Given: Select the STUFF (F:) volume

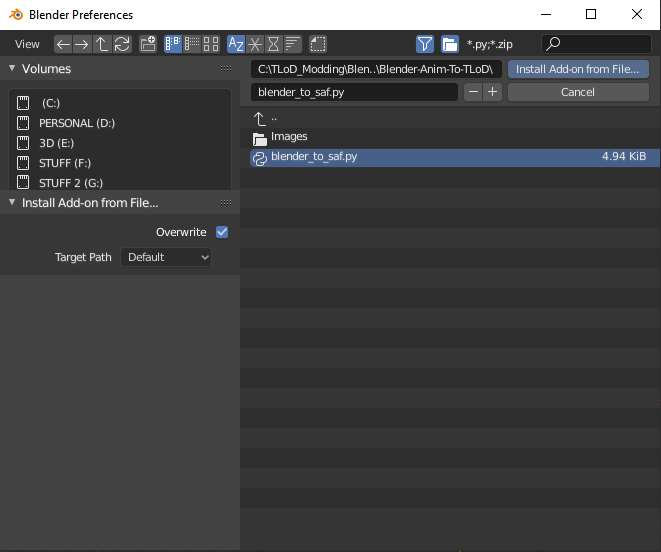Looking at the screenshot, I should point(120,163).
